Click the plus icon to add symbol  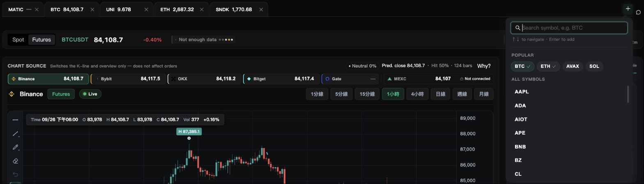point(628,9)
